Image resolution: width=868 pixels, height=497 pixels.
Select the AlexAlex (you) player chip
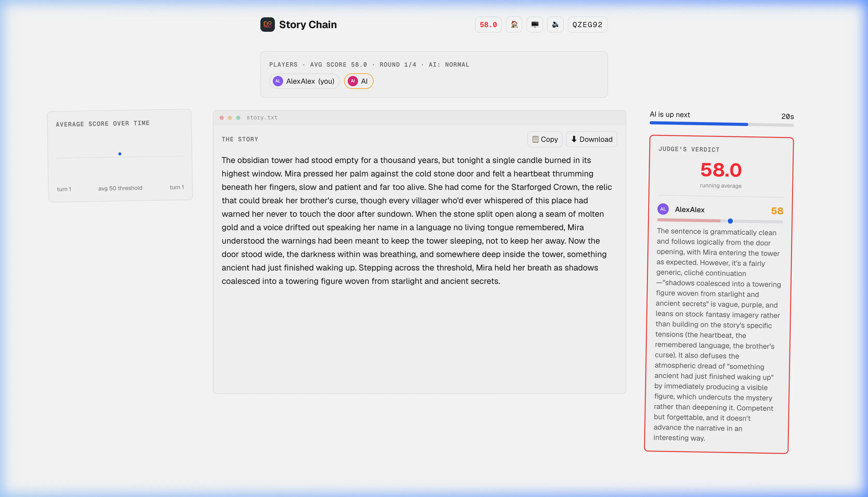click(304, 81)
